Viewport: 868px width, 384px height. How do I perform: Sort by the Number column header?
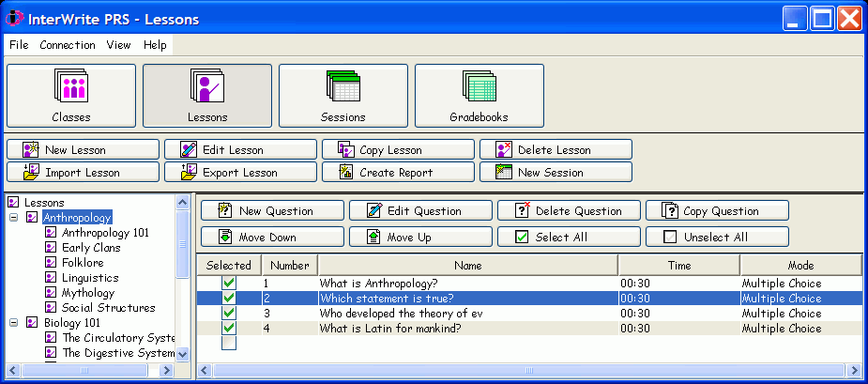290,265
